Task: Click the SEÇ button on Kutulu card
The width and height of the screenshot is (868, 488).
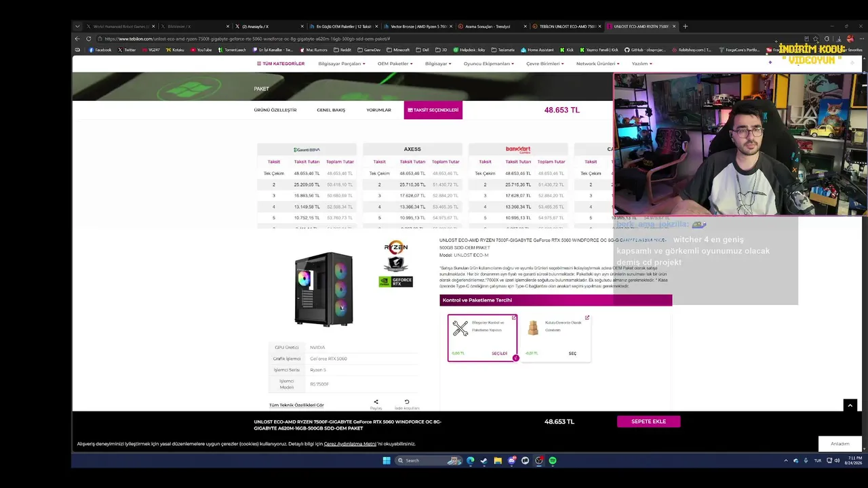Action: (x=572, y=353)
